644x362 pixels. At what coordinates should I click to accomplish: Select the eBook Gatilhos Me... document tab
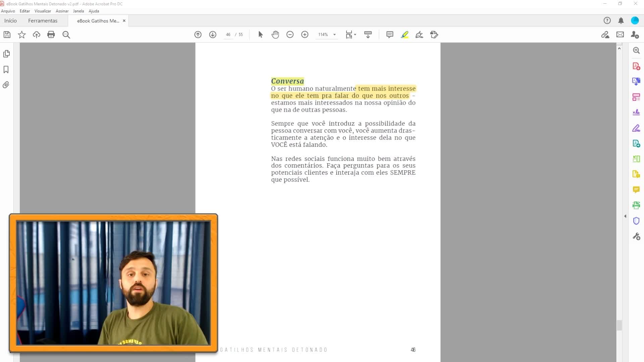(98, 21)
